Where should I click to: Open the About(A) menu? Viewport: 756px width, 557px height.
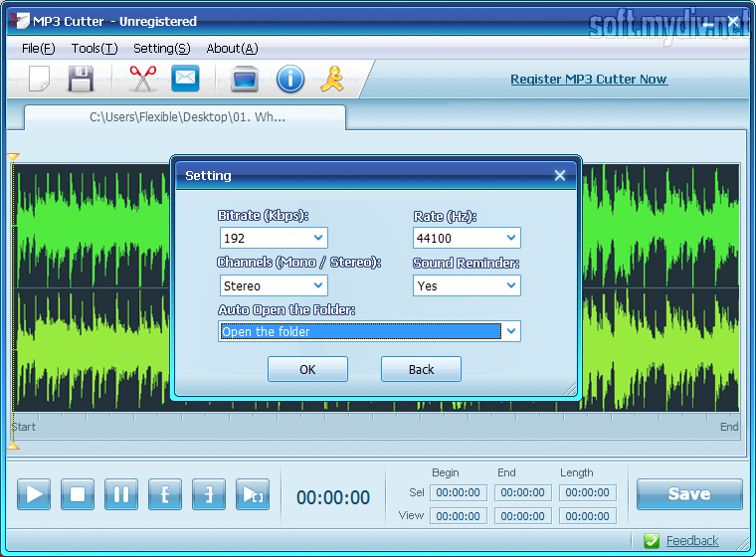[233, 48]
